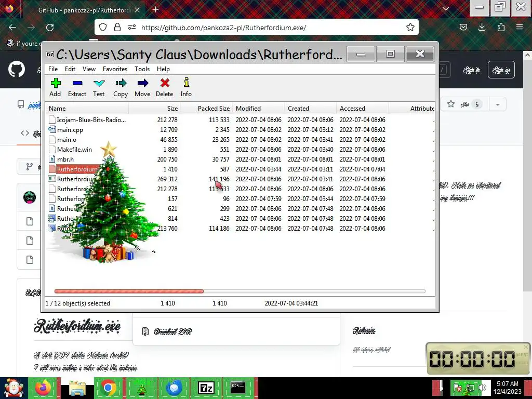The height and width of the screenshot is (399, 532).
Task: Switch to 7-Zip in the taskbar
Action: [x=206, y=388]
